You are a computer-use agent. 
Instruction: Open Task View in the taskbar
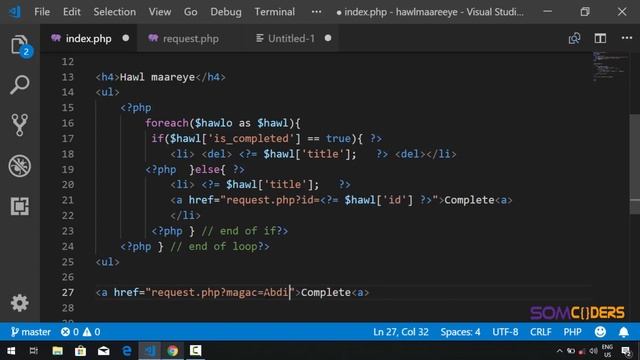click(x=33, y=351)
